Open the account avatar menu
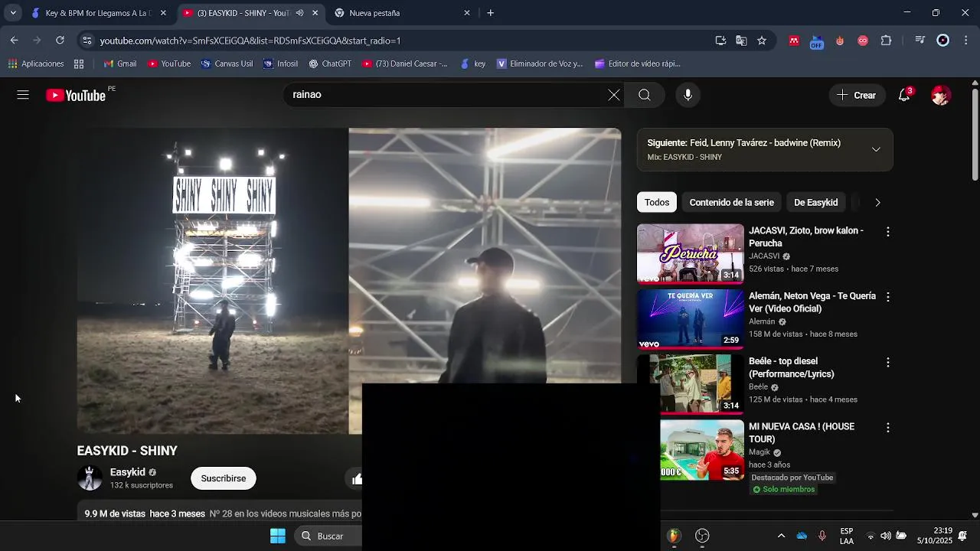 point(941,95)
